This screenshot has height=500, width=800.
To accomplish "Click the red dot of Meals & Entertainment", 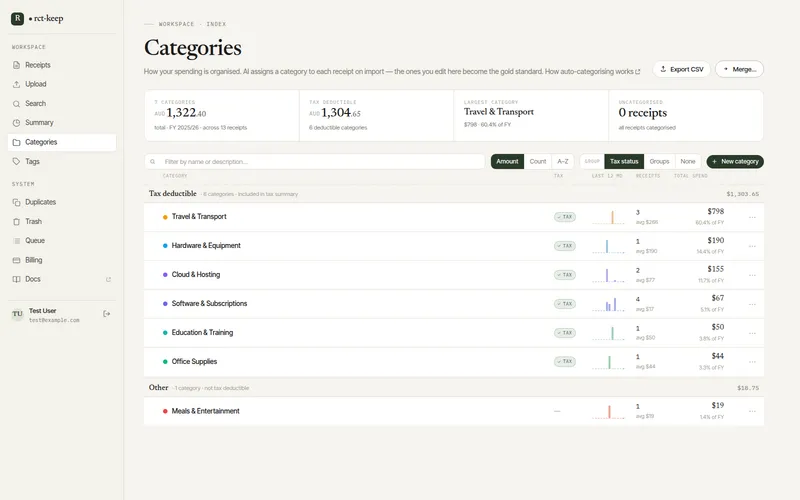I will pos(165,411).
